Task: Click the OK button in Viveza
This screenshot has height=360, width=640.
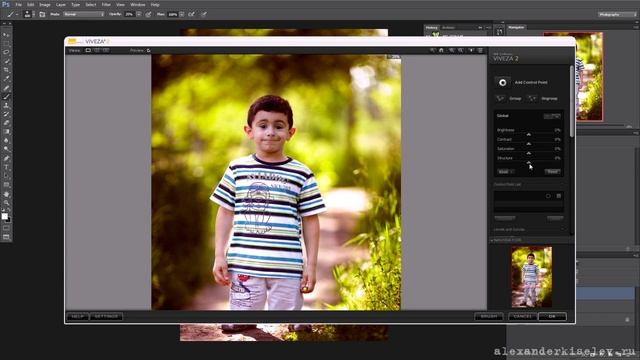Action: point(552,317)
